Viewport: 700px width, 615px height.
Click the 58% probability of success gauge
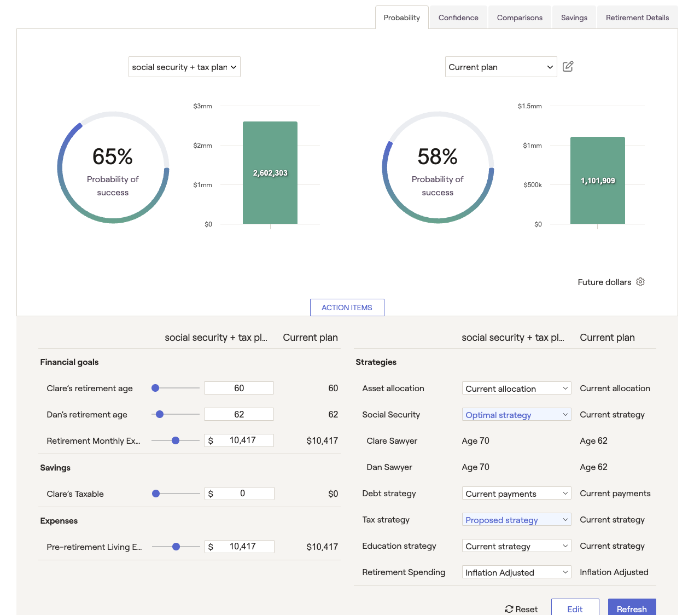(x=438, y=167)
